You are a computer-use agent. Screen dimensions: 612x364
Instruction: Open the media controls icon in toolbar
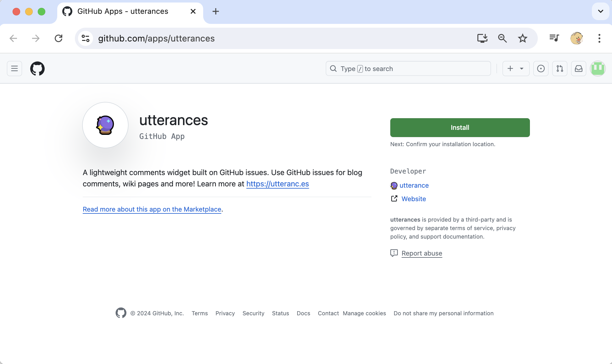pos(554,38)
